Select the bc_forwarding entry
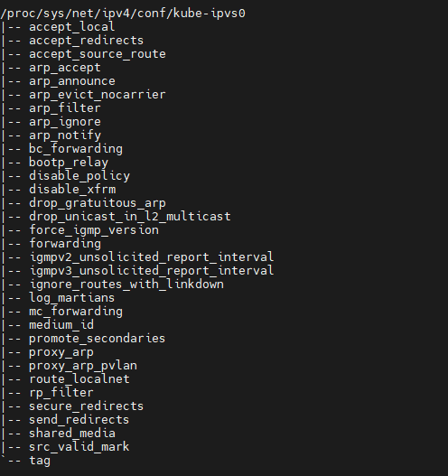This screenshot has height=476, width=448. click(x=76, y=149)
